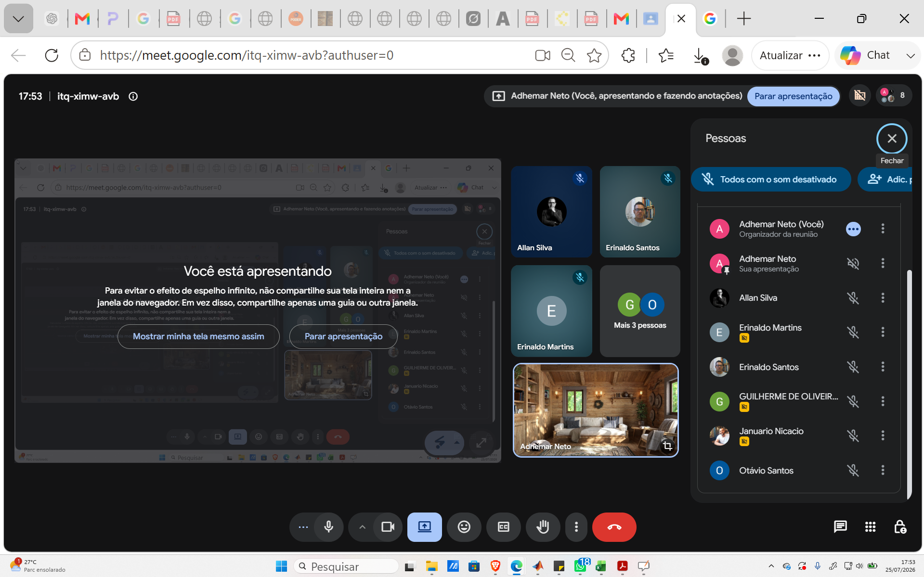Open options menu for Erinaldo Santos
Viewport: 924px width, 577px height.
point(883,367)
